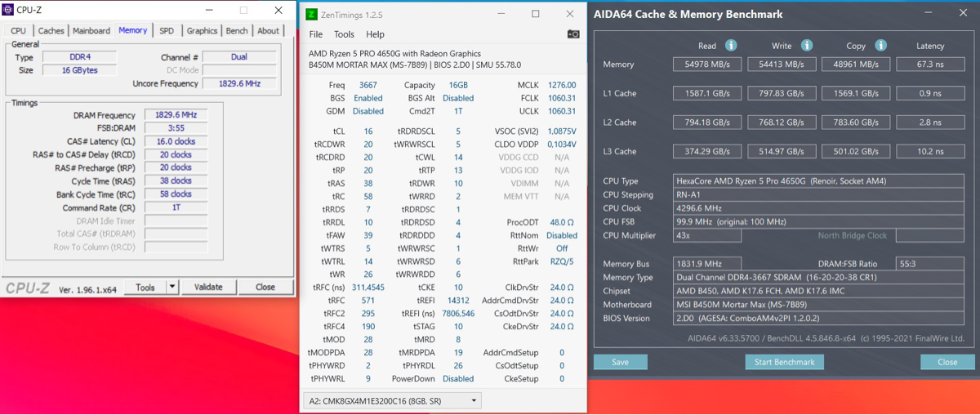Click the Validate button in CPU-Z
The width and height of the screenshot is (980, 415).
[208, 287]
